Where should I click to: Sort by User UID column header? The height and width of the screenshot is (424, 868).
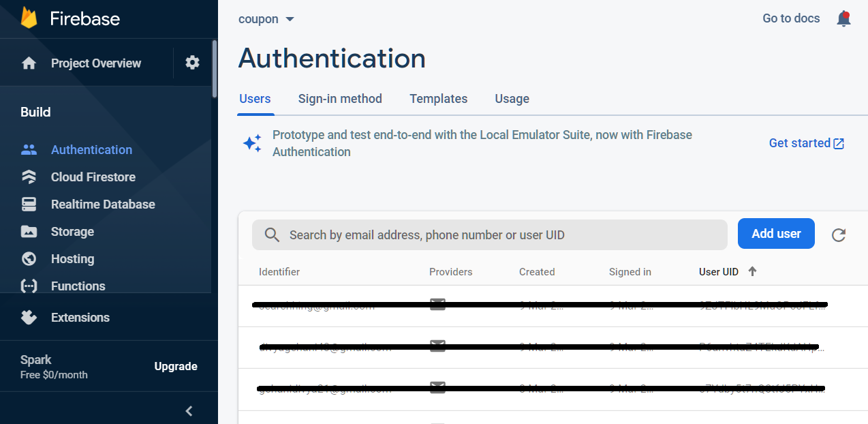click(x=719, y=272)
